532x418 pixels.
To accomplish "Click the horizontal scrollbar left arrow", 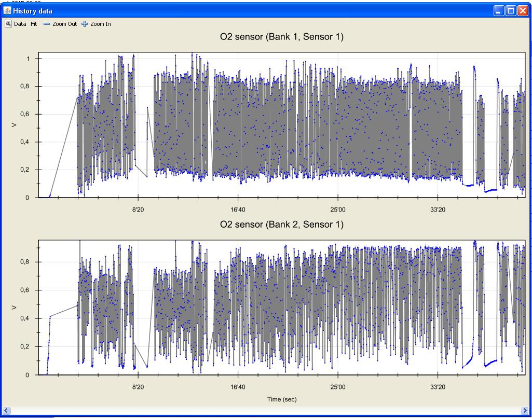I will point(7,411).
